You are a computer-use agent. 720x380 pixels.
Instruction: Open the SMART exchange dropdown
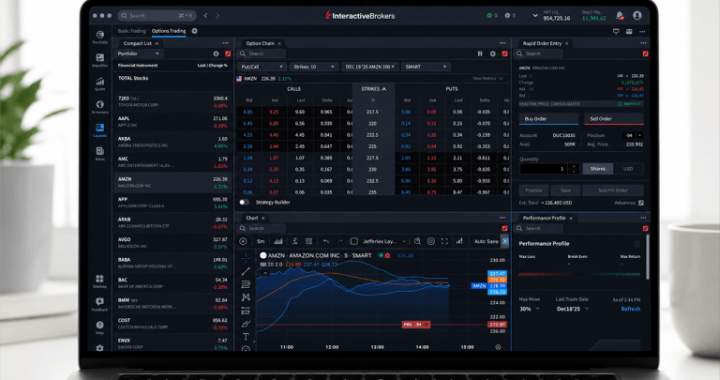pos(426,67)
